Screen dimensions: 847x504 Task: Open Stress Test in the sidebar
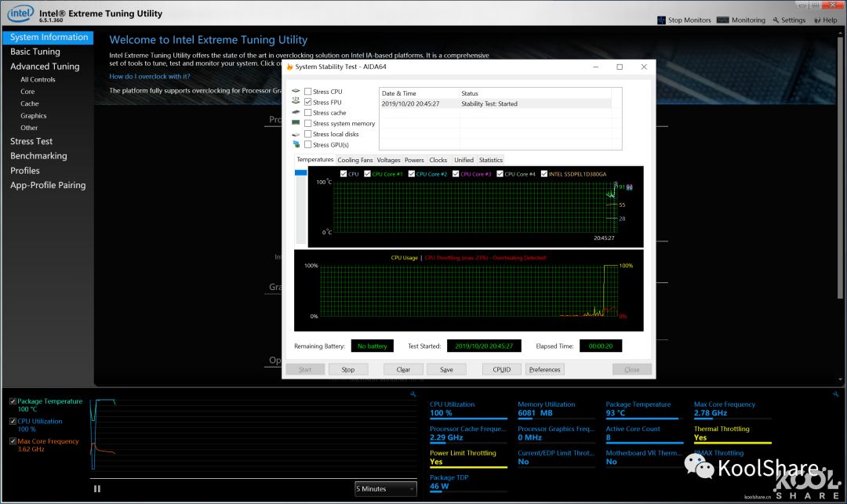coord(31,141)
